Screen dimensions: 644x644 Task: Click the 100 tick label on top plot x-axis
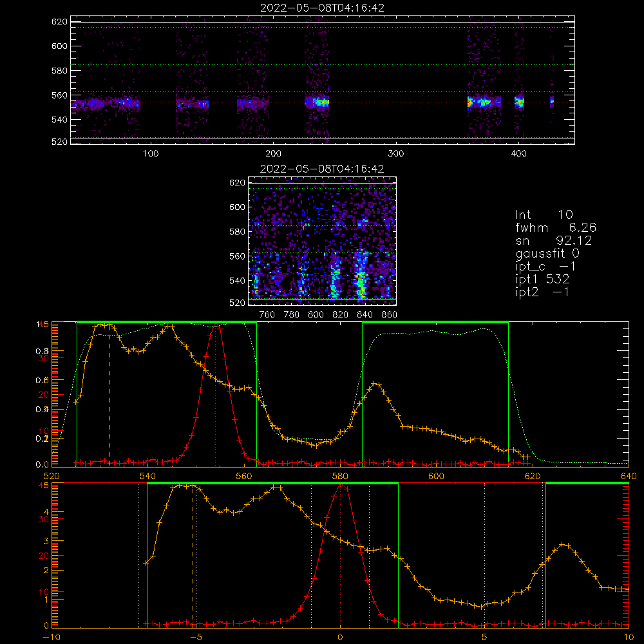[151, 154]
